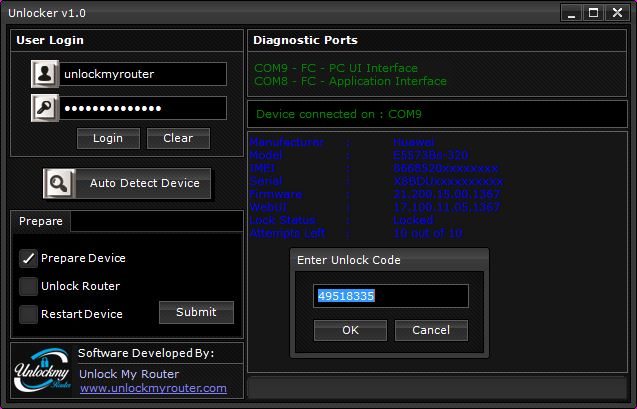Click the Manufacturer value Huawei
This screenshot has height=409, width=637.
(414, 142)
